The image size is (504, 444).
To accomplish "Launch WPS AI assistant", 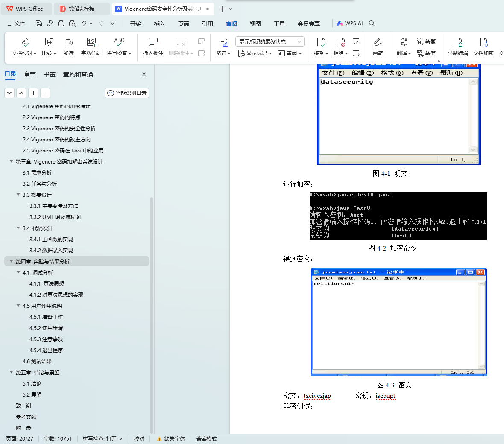I will click(x=350, y=23).
